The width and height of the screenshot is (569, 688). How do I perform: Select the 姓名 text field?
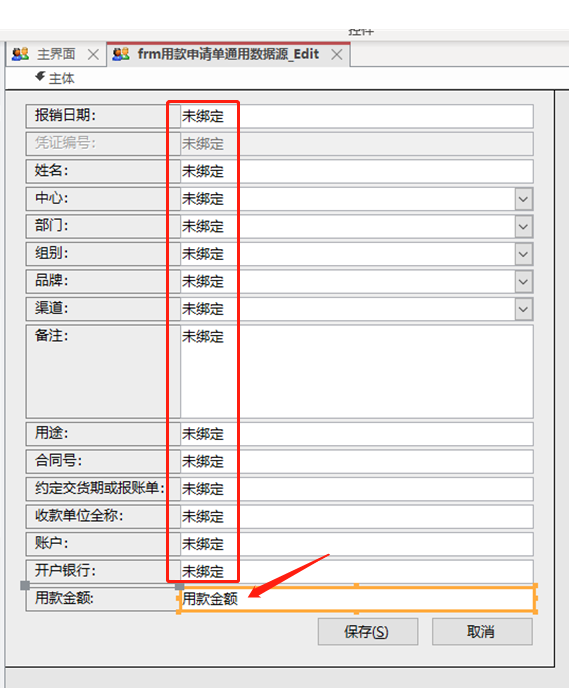click(357, 171)
